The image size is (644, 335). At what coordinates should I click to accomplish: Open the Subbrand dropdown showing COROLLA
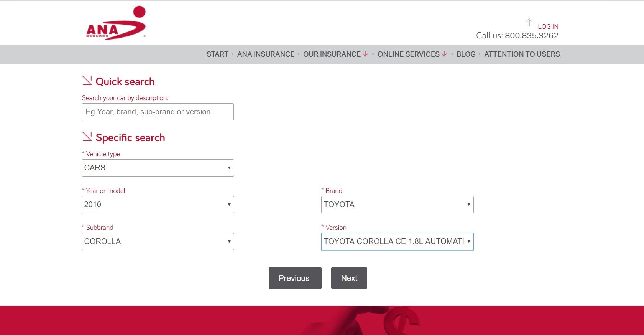click(158, 241)
